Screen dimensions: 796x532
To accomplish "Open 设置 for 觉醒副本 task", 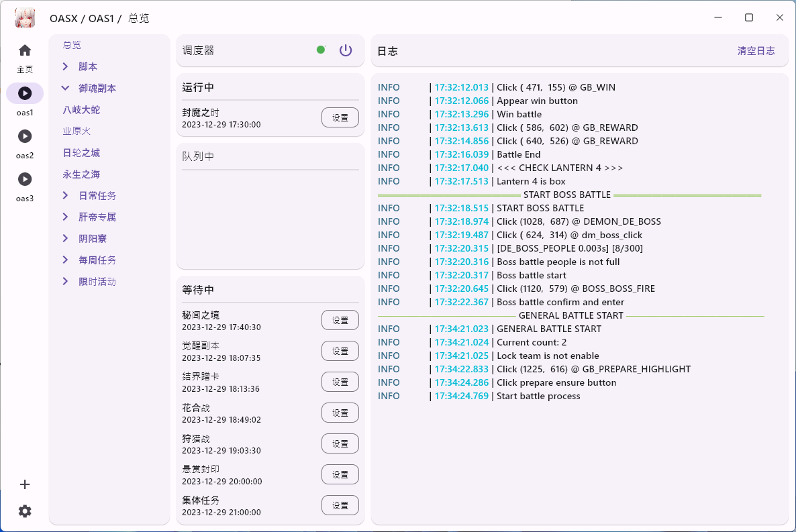I will [340, 351].
